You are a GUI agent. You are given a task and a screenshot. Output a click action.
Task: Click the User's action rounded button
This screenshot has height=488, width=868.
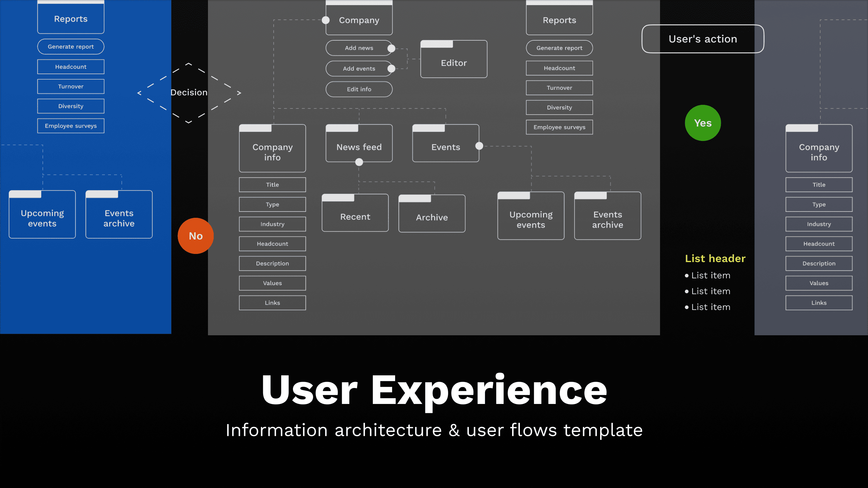point(703,39)
